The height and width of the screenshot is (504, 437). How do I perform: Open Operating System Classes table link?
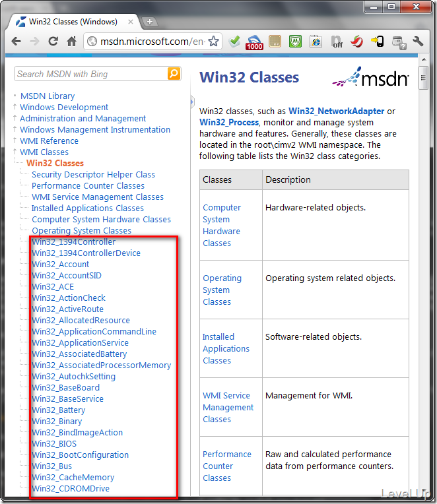[x=222, y=290]
